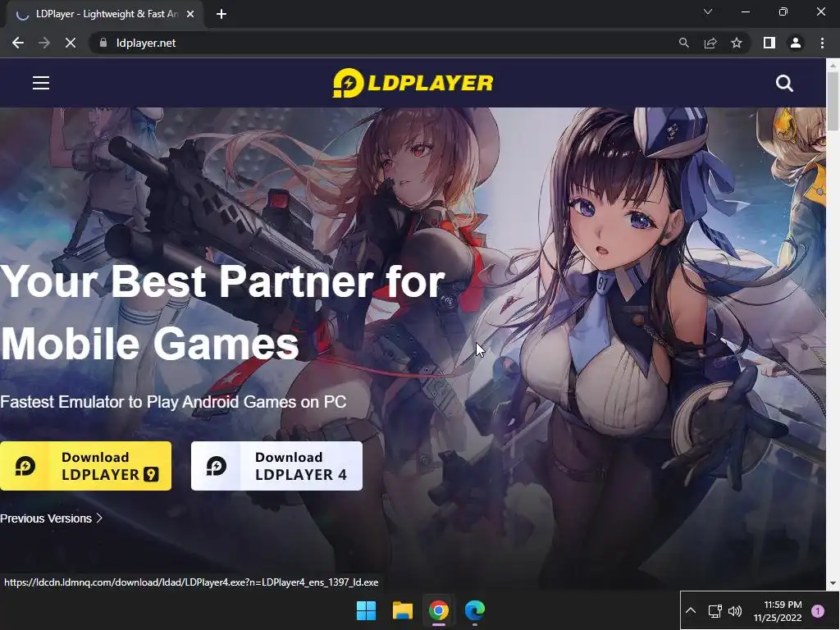840x630 pixels.
Task: Share this page using the share icon
Action: click(x=710, y=43)
